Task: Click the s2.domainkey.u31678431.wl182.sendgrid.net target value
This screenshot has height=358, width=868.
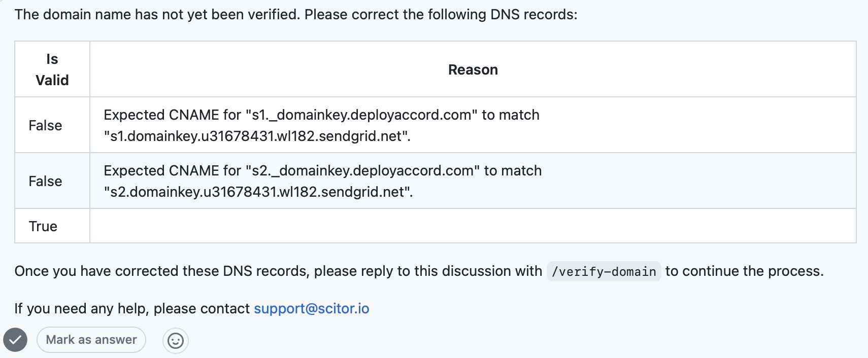Action: coord(258,192)
